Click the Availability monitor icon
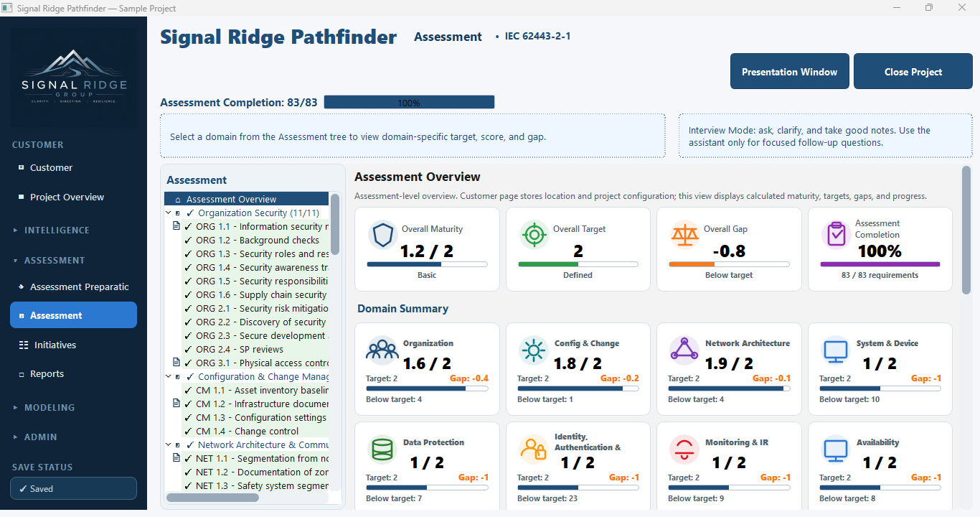The height and width of the screenshot is (517, 980). (x=836, y=450)
